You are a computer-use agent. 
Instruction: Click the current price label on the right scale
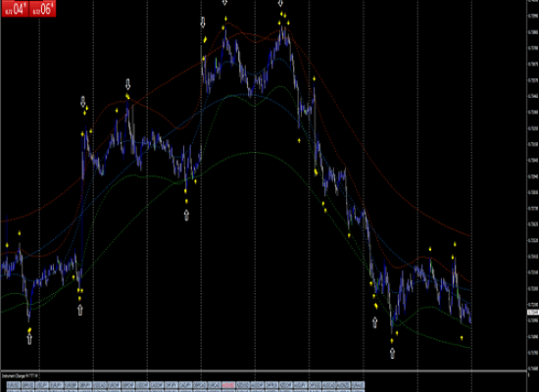(533, 313)
